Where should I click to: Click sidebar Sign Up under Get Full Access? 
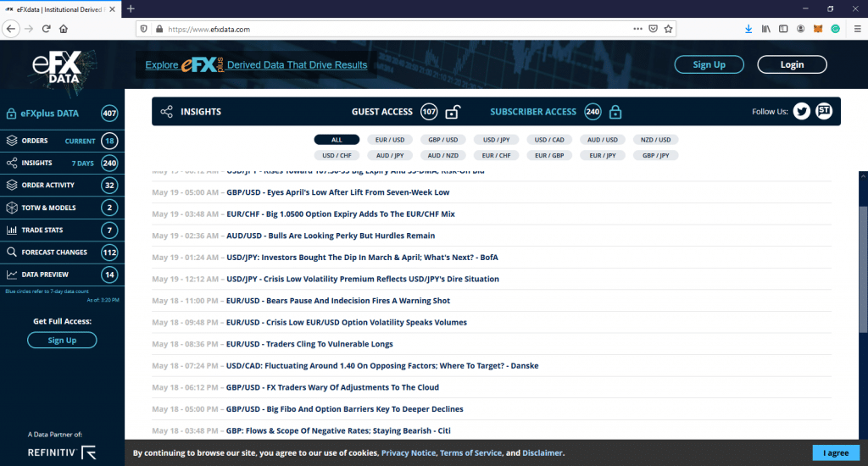pos(62,340)
